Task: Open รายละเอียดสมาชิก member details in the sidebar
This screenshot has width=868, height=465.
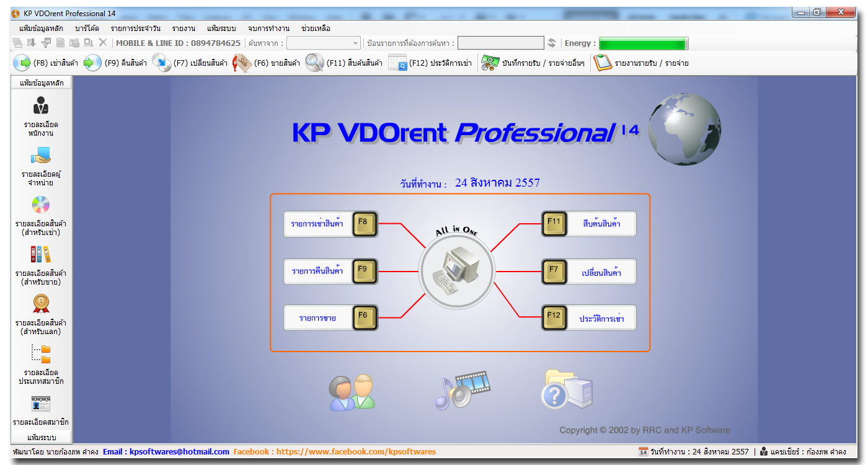Action: tap(41, 410)
